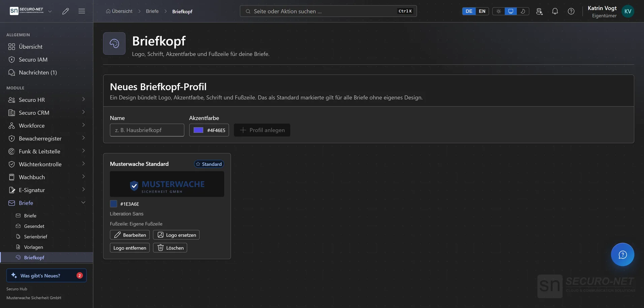Open Nachrichten (1) in the sidebar
The height and width of the screenshot is (308, 644).
pos(46,72)
